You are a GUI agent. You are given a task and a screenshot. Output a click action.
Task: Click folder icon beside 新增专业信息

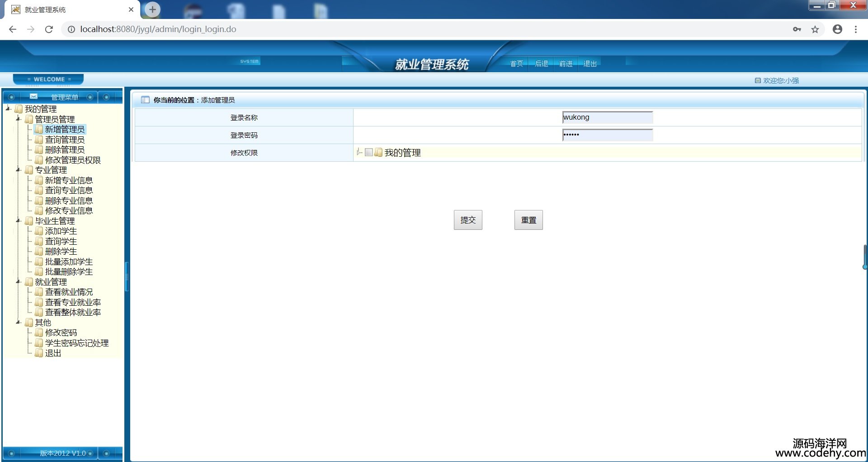[x=39, y=180]
